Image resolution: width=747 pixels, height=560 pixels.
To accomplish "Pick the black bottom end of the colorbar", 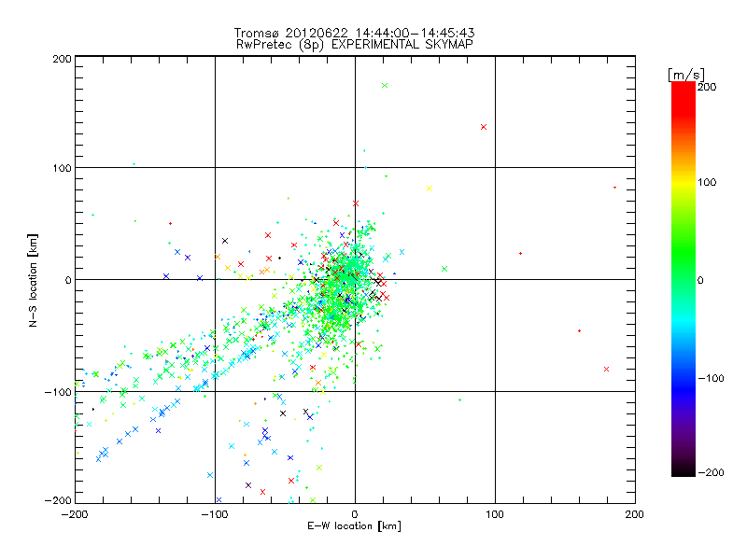I will pos(683,469).
